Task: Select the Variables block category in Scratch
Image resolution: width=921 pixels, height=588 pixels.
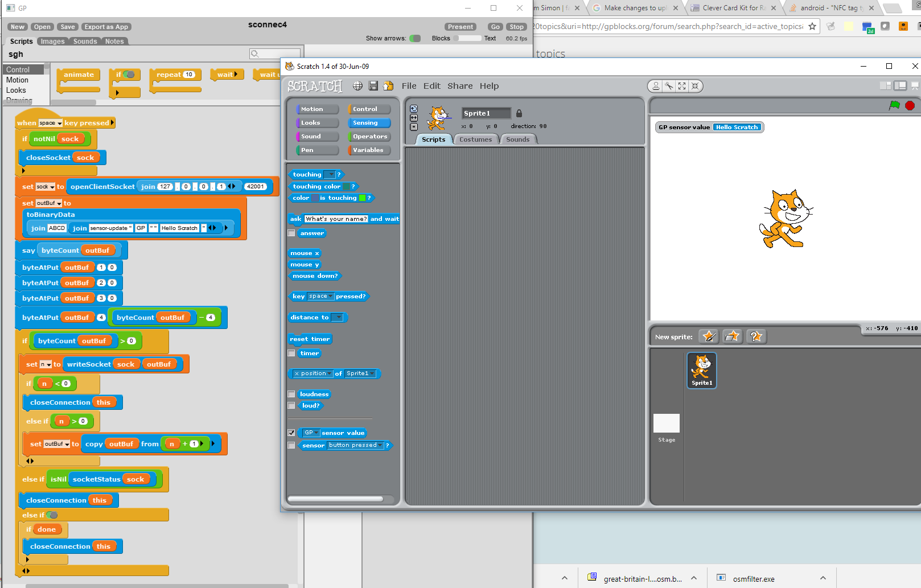Action: coord(368,150)
